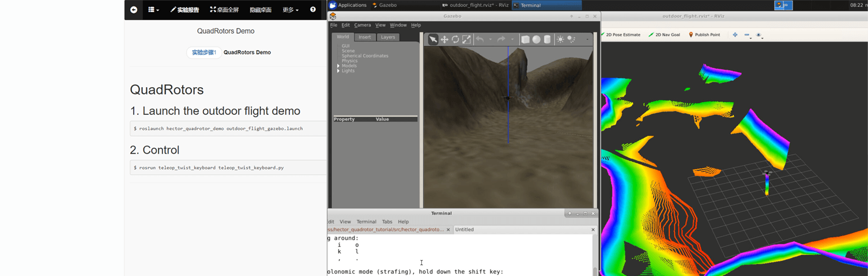Click the rosrun teleop_twist_keyboard command text
This screenshot has height=276, width=868.
pyautogui.click(x=212, y=167)
